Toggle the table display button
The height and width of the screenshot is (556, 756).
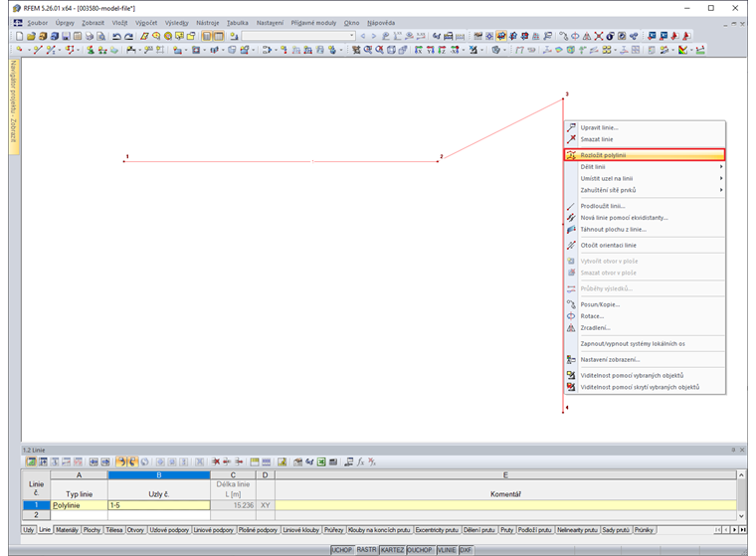(219, 36)
